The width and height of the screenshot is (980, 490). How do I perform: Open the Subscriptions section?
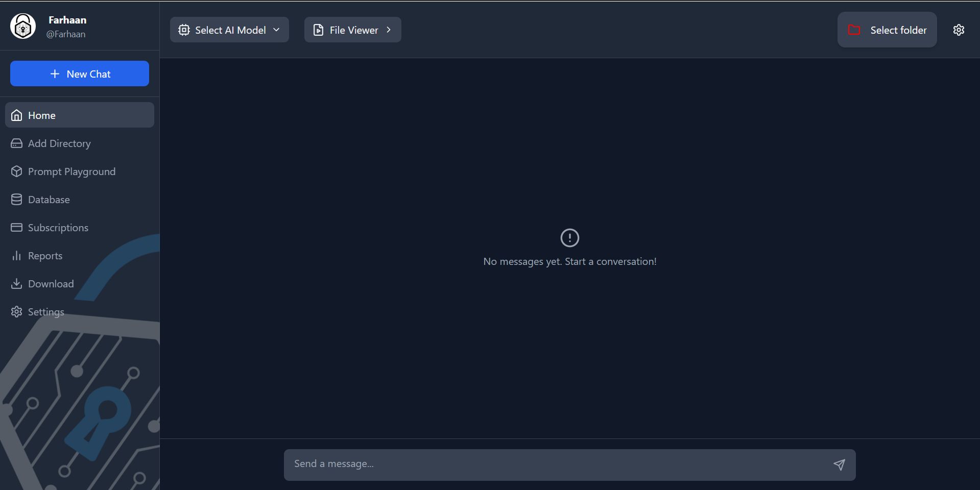[58, 227]
